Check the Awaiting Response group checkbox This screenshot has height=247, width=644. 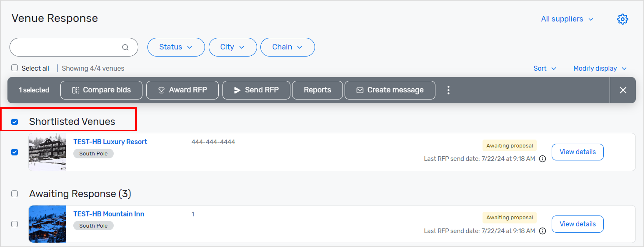[x=14, y=194]
